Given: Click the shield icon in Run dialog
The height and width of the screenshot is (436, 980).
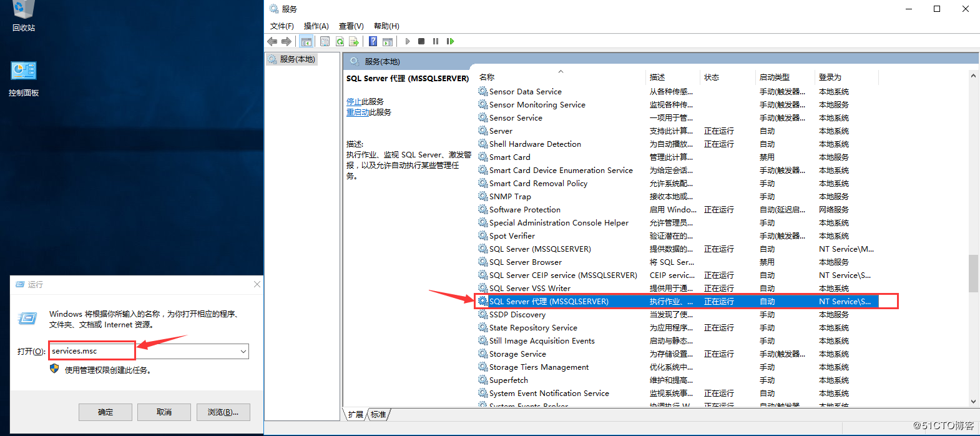Looking at the screenshot, I should pyautogui.click(x=54, y=369).
